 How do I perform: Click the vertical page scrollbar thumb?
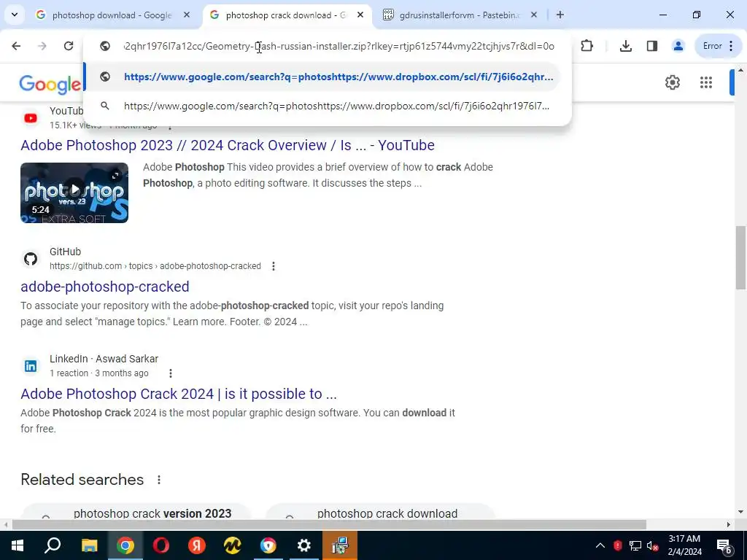tap(740, 257)
